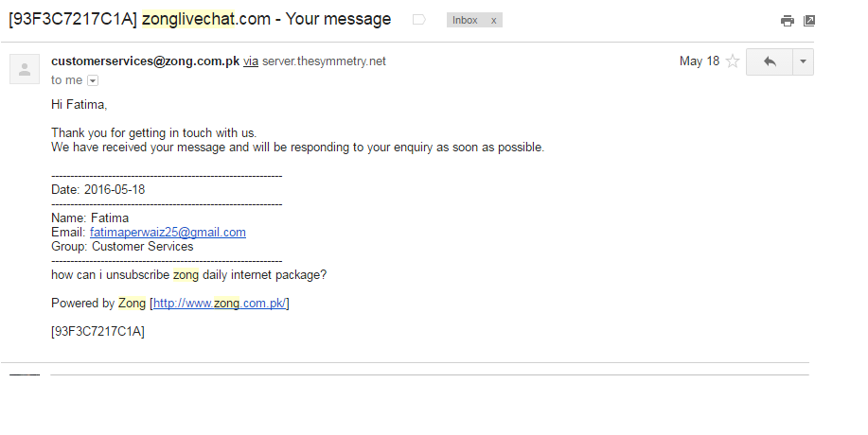Screen dimensions: 868x435
Task: Click the Inbox label tag
Action: pos(465,20)
